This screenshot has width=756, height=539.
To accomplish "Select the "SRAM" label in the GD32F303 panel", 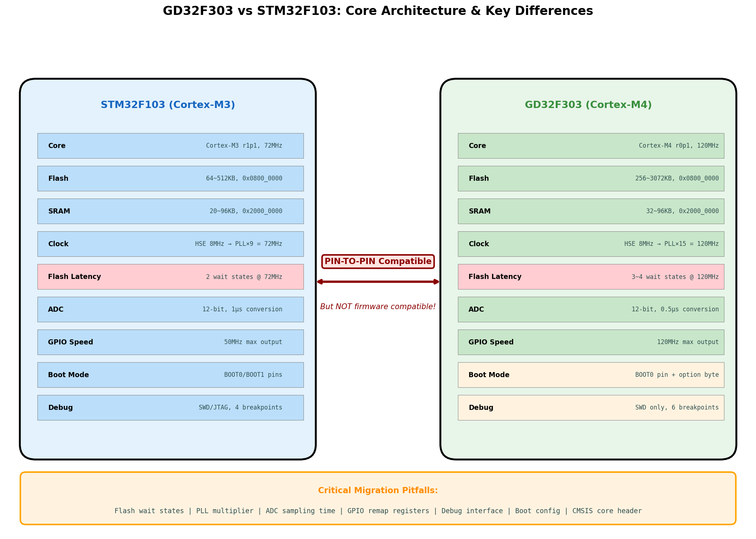I will 479,211.
